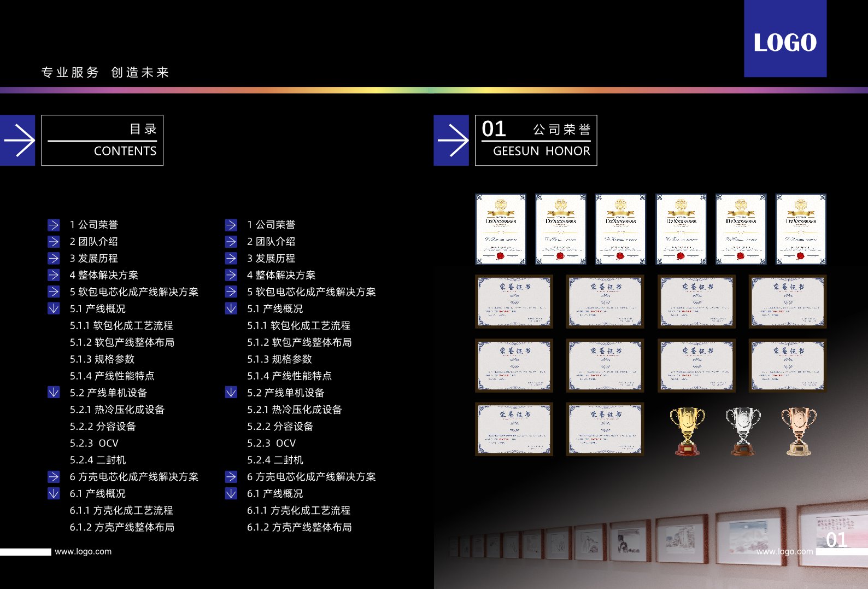Click 5.2.3 OCV in the left column

click(x=94, y=444)
